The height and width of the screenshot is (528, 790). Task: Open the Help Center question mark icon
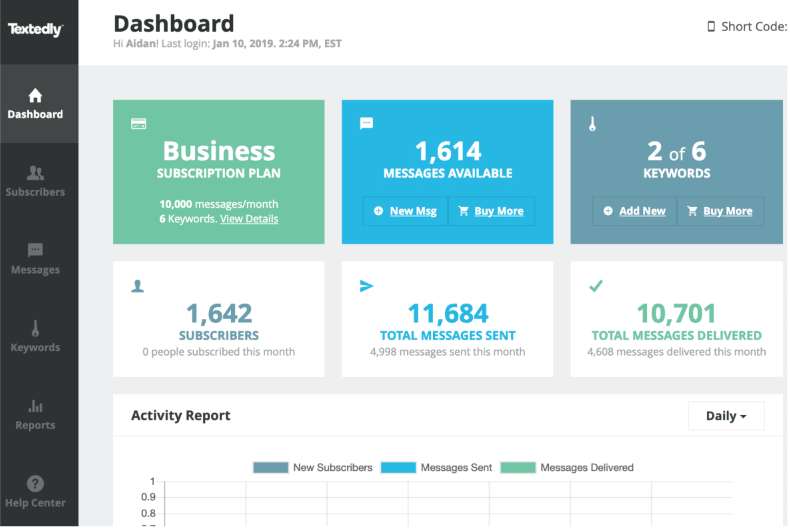tap(35, 484)
